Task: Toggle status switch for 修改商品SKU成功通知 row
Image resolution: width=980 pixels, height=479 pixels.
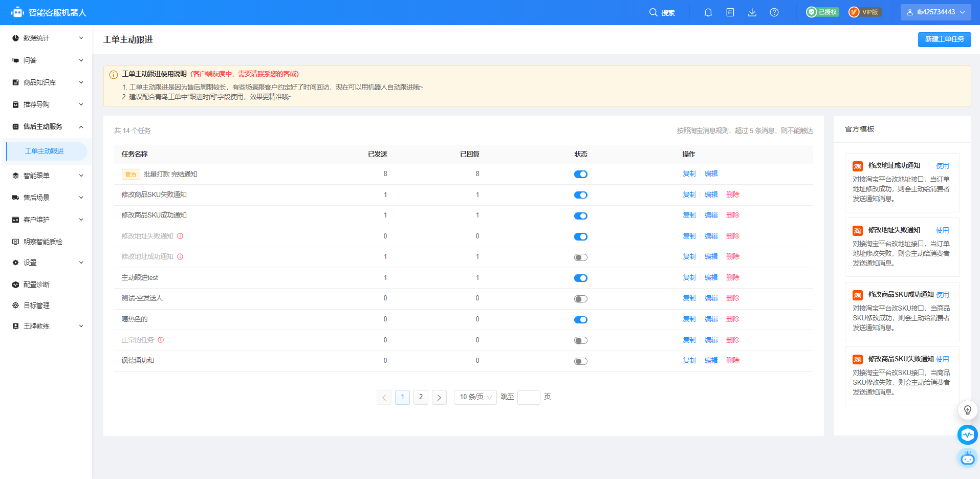Action: [x=580, y=216]
